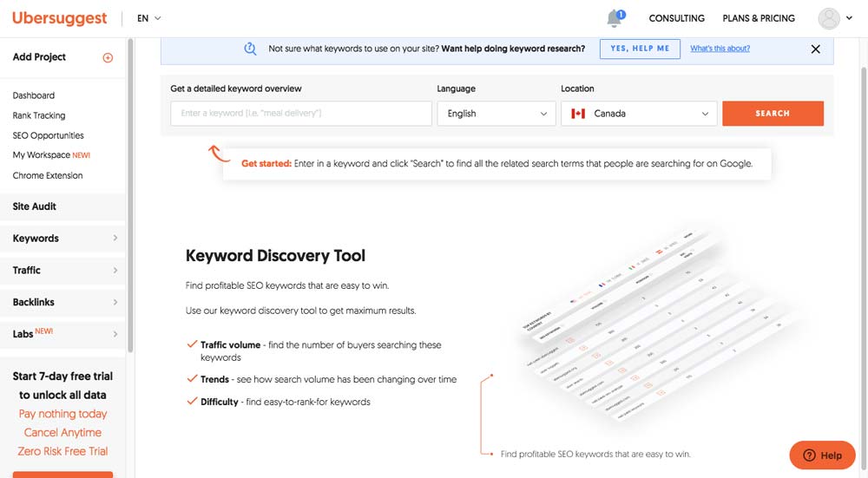Open the Help chat button
Image resolution: width=868 pixels, height=478 pixels.
823,455
